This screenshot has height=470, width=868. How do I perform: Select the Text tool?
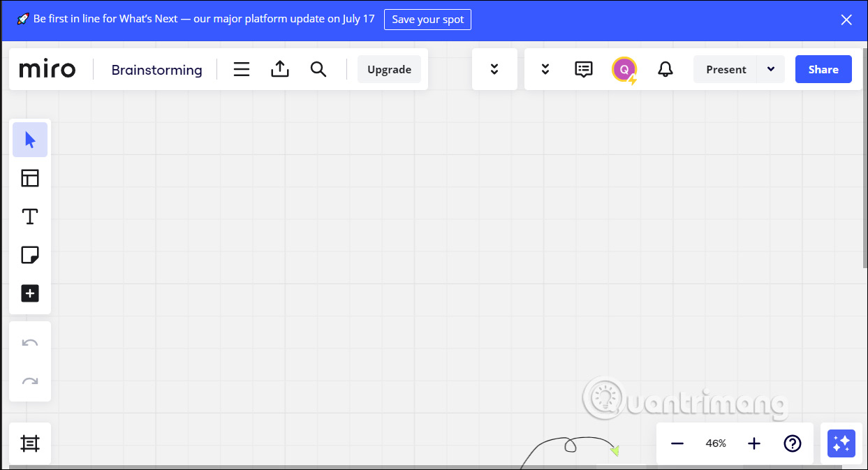30,216
